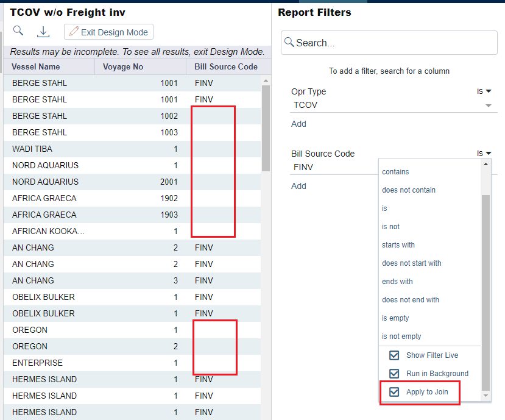Viewport: 505px width, 420px height.
Task: Click the magnifier search icon in report toolbar
Action: (x=18, y=31)
